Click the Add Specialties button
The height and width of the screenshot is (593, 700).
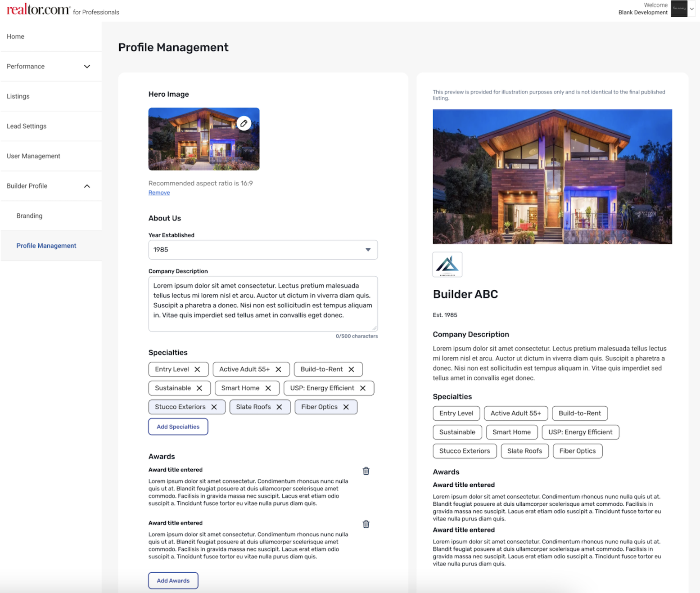coord(178,427)
